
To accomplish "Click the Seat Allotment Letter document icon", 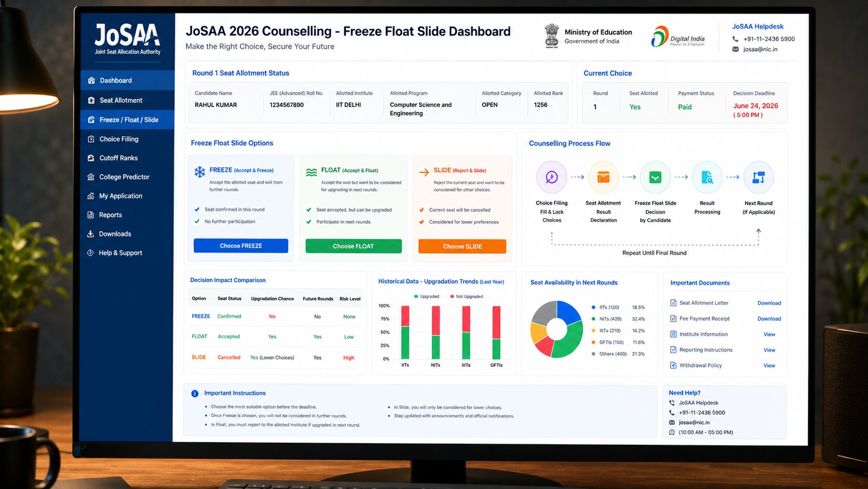I will pyautogui.click(x=673, y=303).
